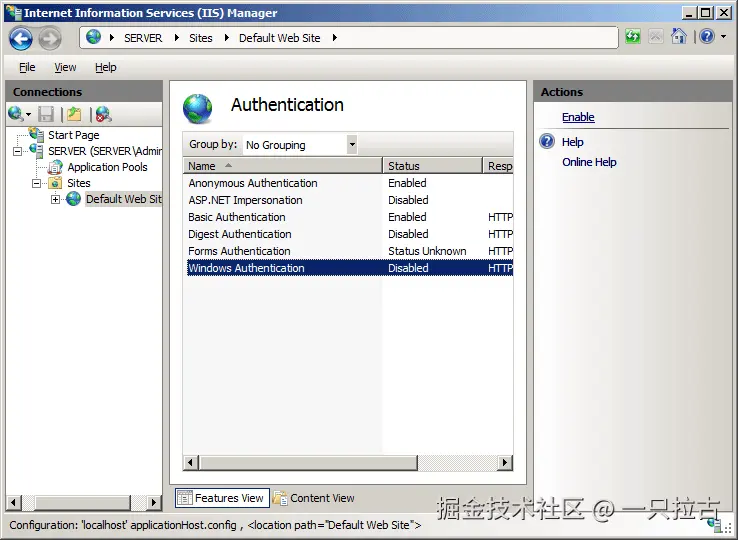Switch to Features View tab

coord(222,498)
